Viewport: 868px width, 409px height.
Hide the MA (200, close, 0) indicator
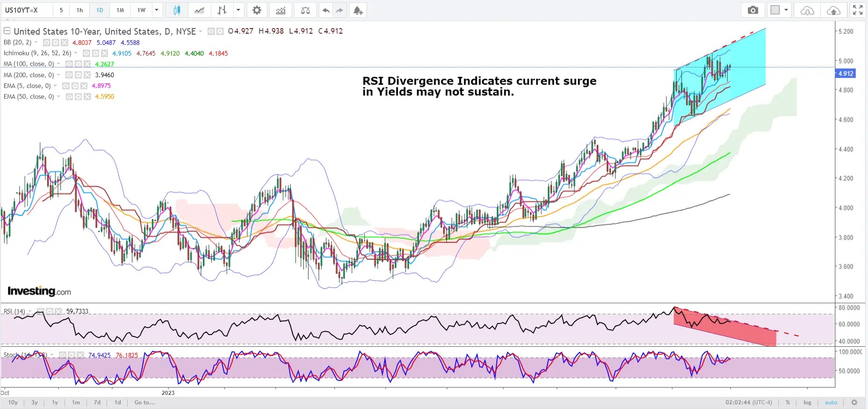click(69, 75)
